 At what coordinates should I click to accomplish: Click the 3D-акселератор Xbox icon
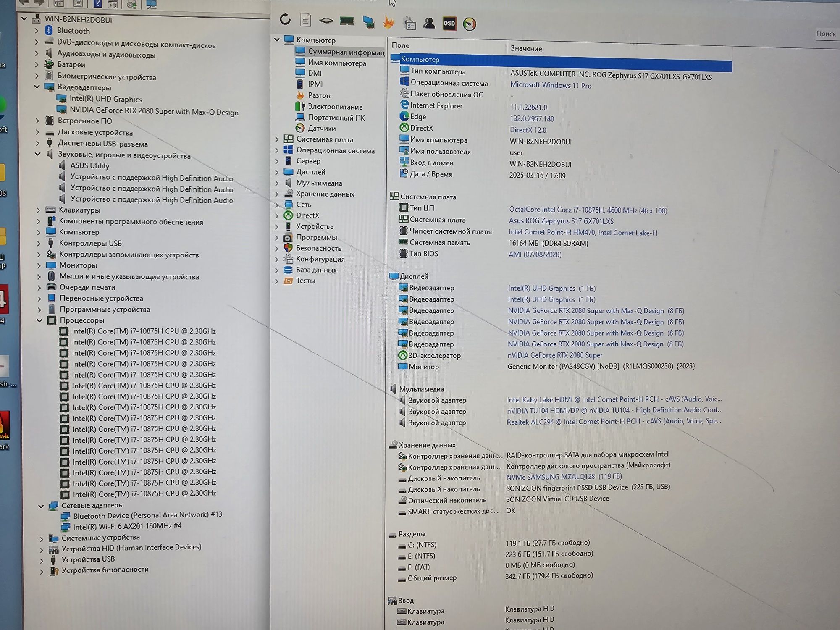pyautogui.click(x=402, y=355)
